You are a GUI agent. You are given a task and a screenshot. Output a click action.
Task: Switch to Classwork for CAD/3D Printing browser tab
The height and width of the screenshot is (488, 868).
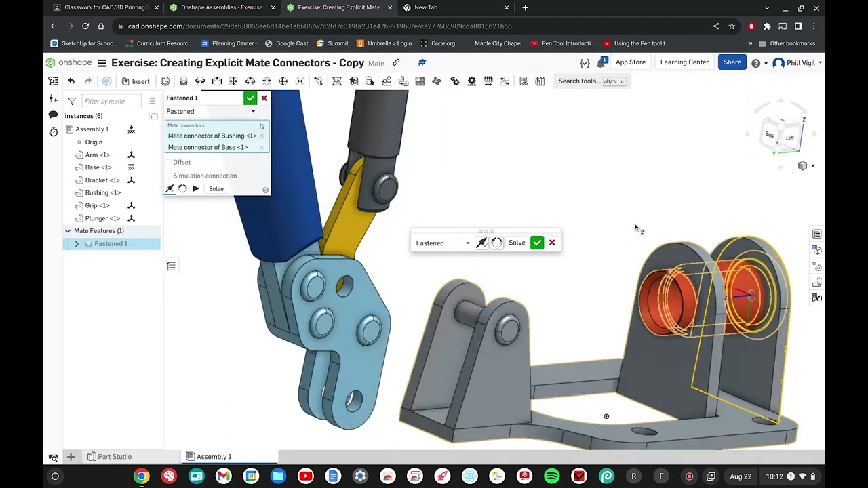pos(105,7)
